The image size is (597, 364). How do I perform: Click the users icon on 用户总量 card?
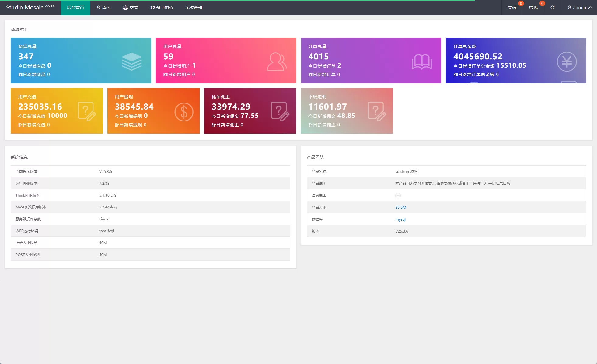[276, 62]
